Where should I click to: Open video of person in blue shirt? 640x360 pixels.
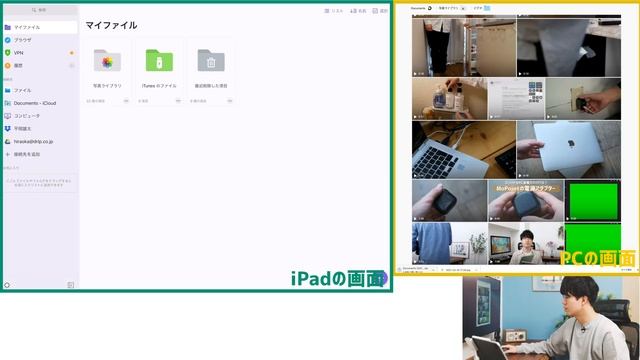(449, 243)
